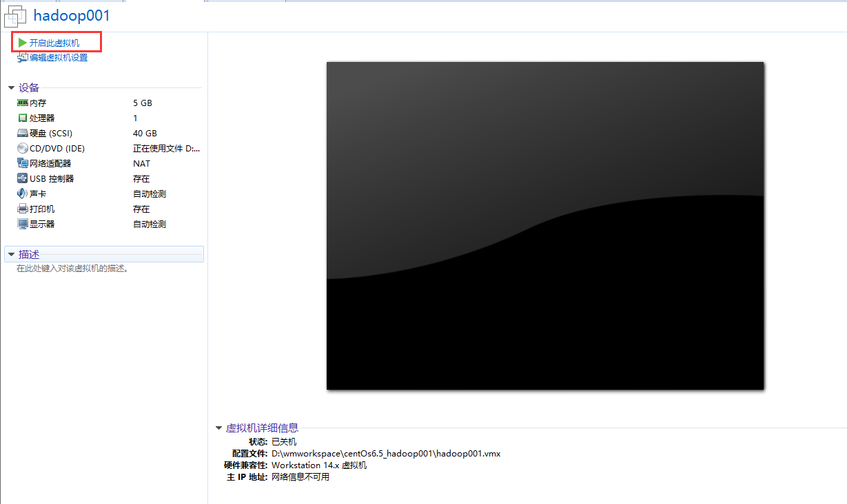Select the 处理器 device row label

[42, 118]
